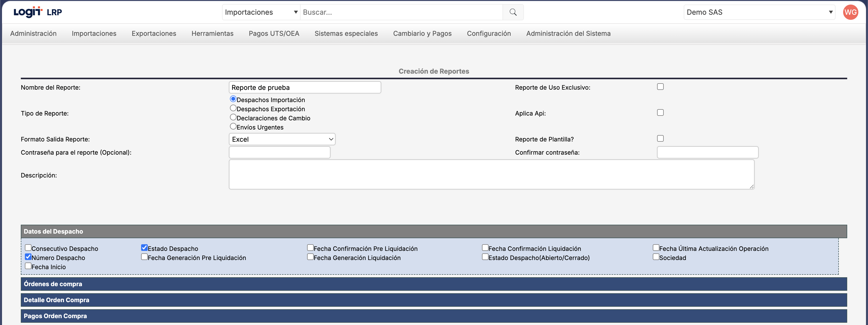Click the Descripción text area
This screenshot has width=868, height=325.
(x=491, y=174)
